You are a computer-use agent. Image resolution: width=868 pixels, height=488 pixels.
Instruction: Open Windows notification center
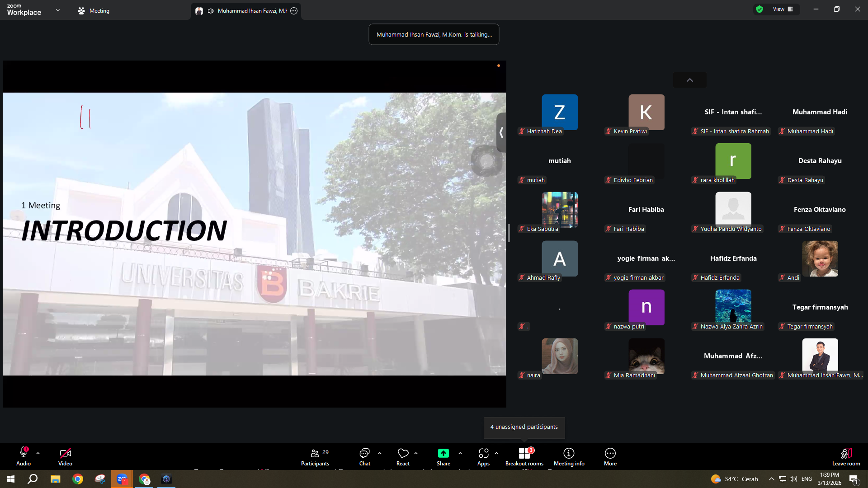click(x=854, y=479)
